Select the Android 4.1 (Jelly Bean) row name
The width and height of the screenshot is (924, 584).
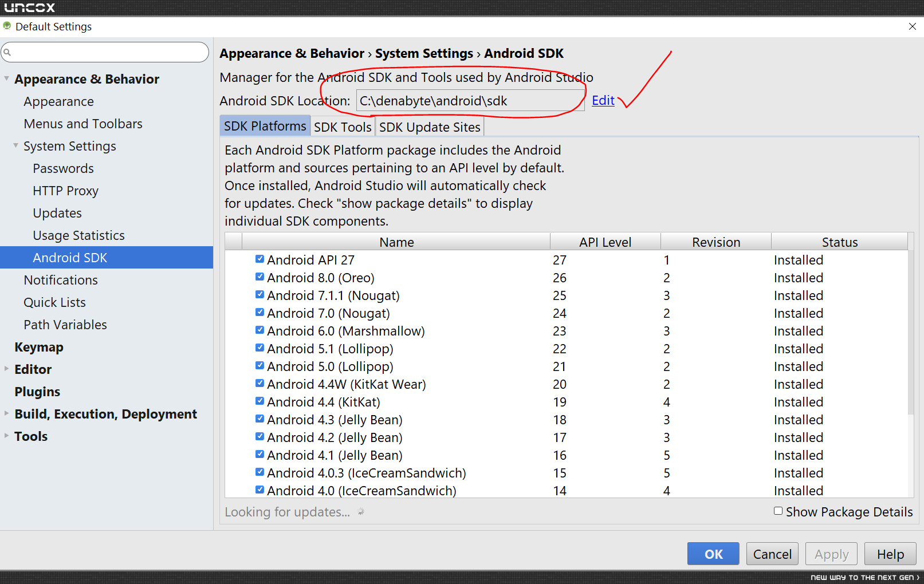(x=335, y=455)
